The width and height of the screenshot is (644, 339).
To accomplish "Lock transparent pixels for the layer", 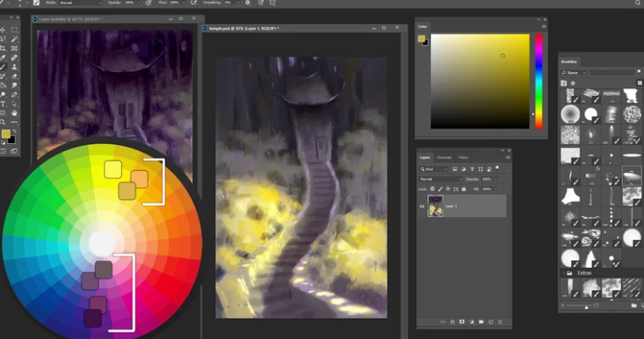I will [x=432, y=189].
